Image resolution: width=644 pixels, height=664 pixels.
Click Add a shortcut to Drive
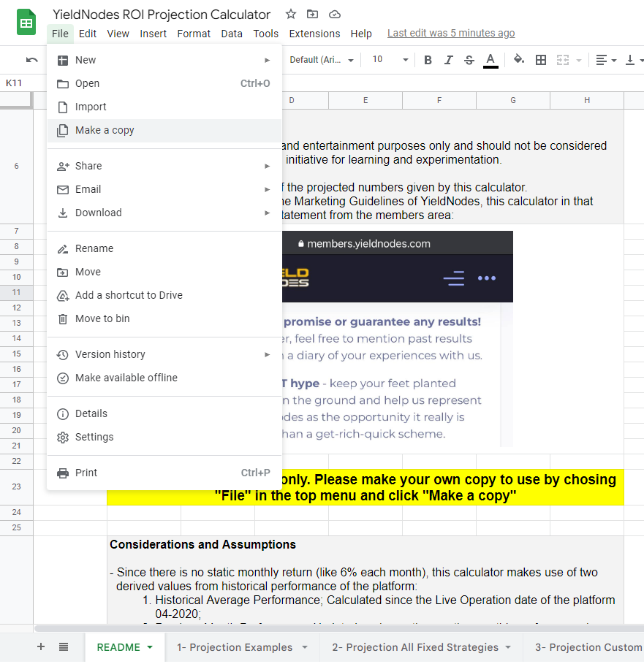click(164, 295)
